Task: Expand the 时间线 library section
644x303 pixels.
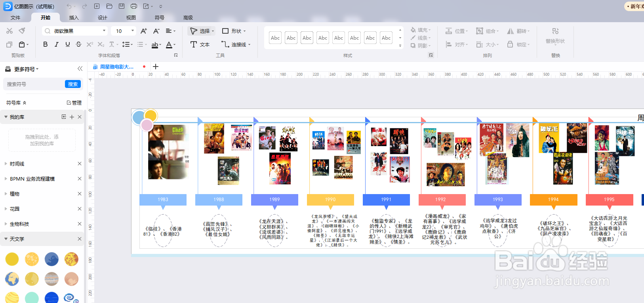Action: click(x=6, y=164)
